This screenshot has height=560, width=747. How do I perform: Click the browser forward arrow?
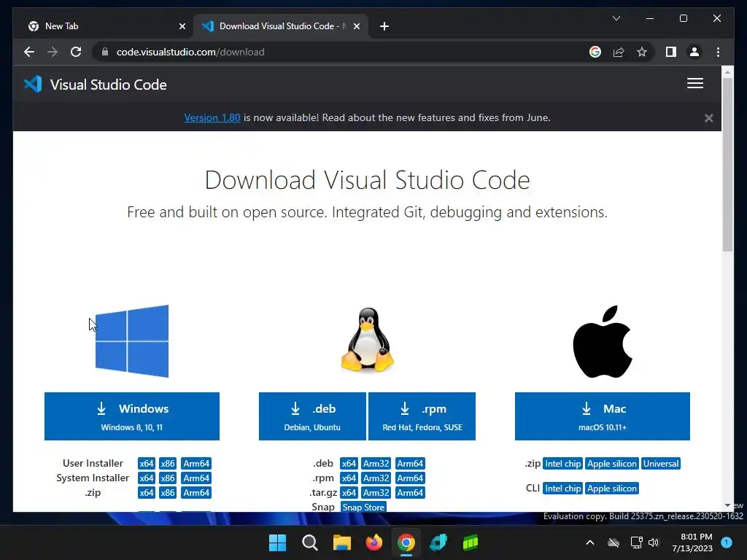[x=53, y=52]
